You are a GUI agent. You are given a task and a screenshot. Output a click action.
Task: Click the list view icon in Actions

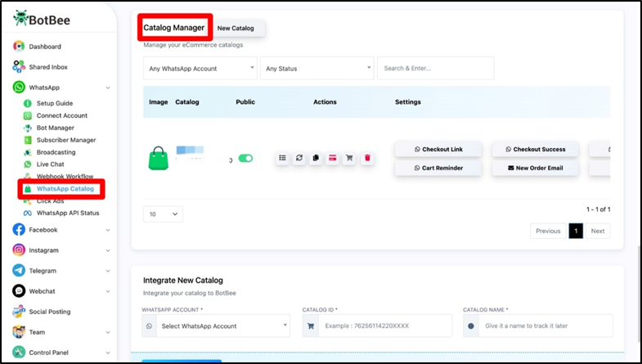283,158
